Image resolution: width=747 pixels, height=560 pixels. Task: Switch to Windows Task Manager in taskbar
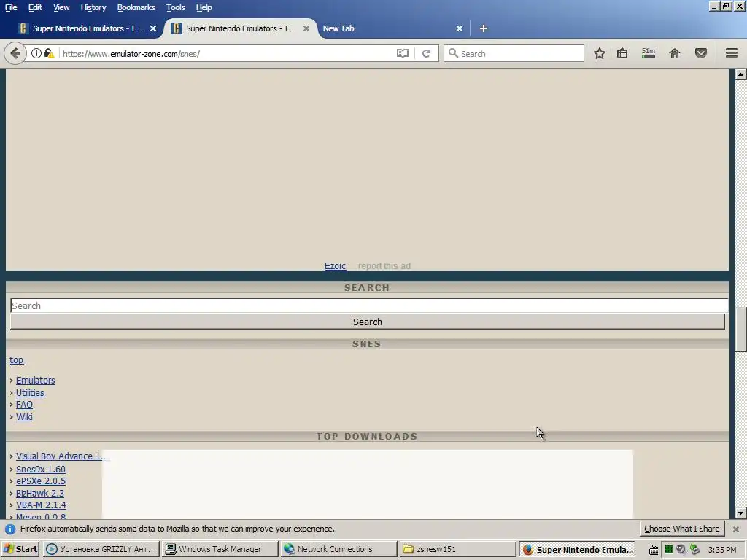(220, 549)
